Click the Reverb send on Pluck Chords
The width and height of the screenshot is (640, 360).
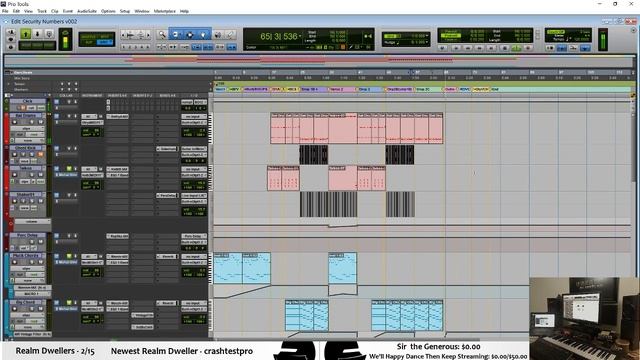click(x=167, y=256)
